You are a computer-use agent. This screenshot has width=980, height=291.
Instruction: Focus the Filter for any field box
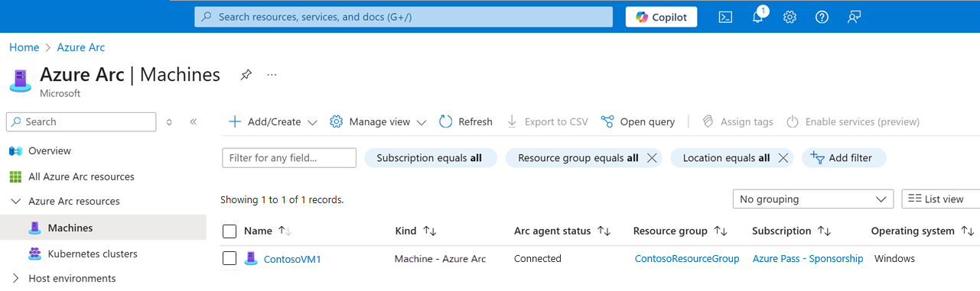pyautogui.click(x=288, y=158)
